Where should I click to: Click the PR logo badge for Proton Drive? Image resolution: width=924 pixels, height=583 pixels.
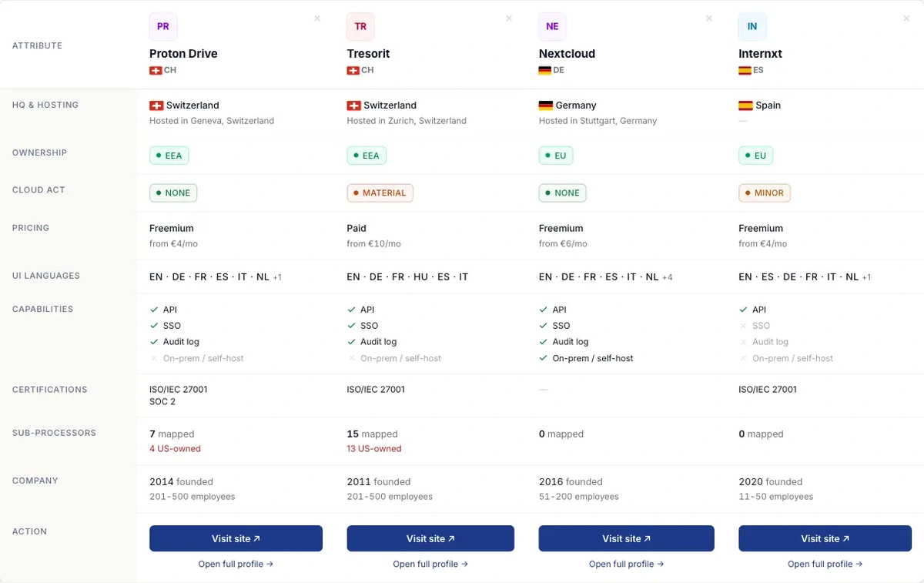[x=163, y=26]
